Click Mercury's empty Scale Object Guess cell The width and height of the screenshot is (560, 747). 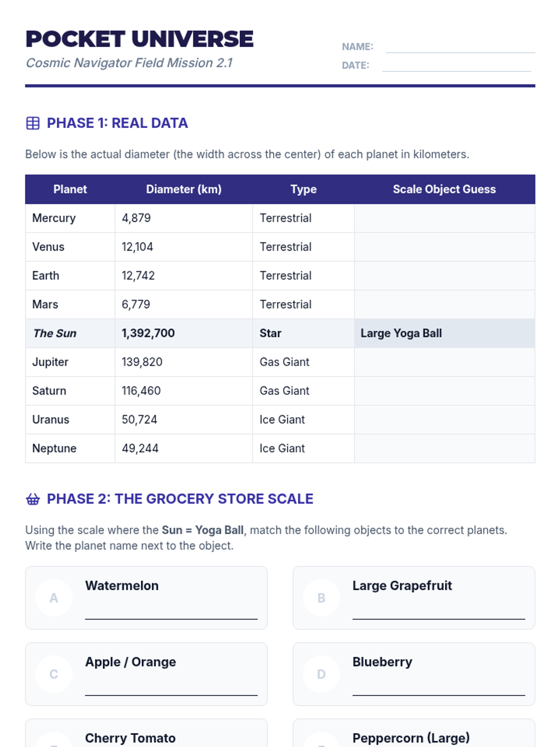point(444,218)
